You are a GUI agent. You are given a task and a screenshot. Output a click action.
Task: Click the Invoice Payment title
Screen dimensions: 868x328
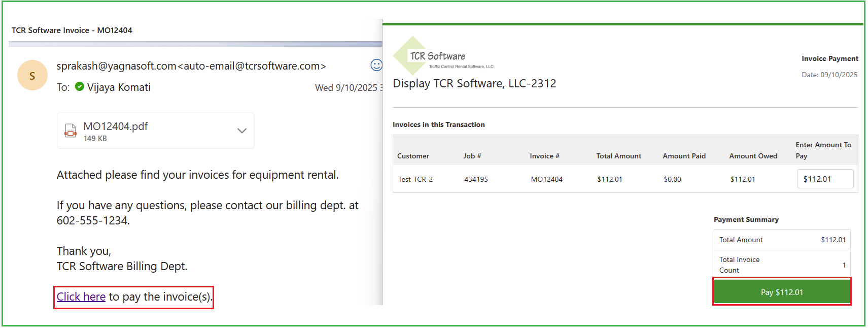[830, 58]
